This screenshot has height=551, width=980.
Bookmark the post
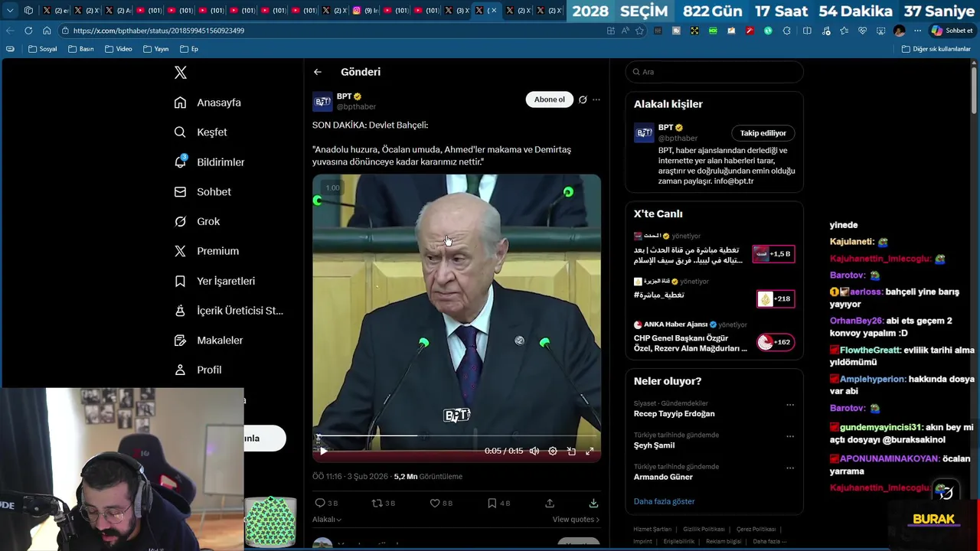point(492,503)
